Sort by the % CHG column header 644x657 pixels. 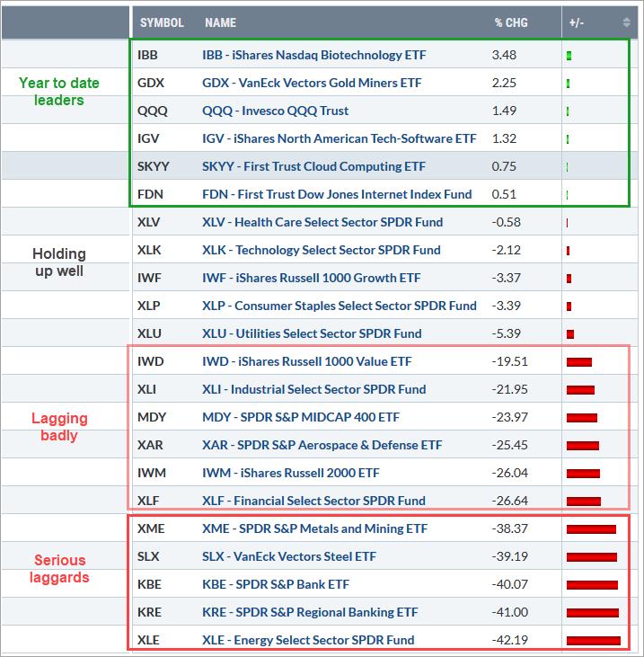point(512,22)
